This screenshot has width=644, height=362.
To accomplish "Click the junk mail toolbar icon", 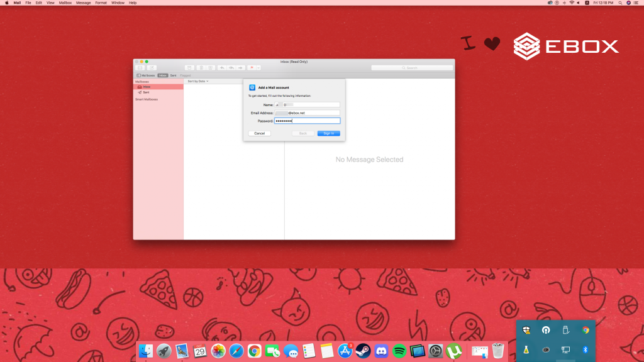I will coord(211,68).
